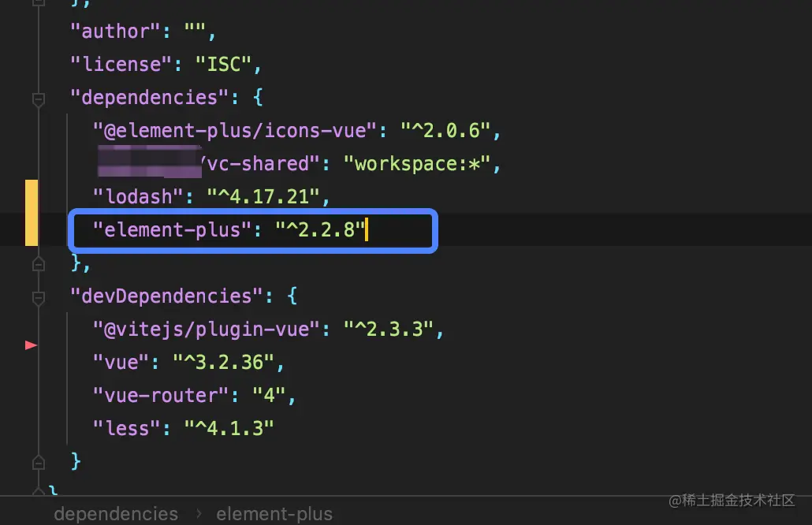The height and width of the screenshot is (525, 812).
Task: Click the "^2.3.3" version value
Action: click(x=389, y=330)
